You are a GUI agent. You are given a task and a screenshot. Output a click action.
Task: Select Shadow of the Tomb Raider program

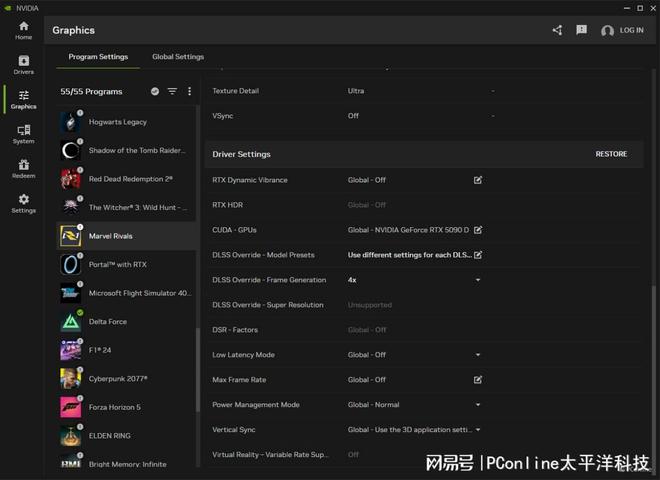pyautogui.click(x=126, y=150)
